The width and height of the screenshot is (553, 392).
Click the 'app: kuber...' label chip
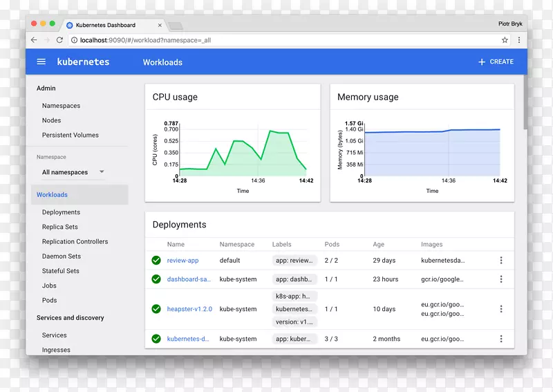(x=294, y=339)
